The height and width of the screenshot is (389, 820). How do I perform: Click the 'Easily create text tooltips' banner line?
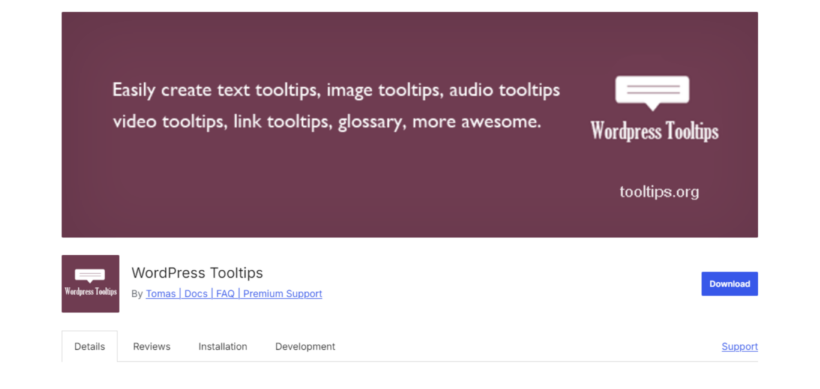click(336, 90)
